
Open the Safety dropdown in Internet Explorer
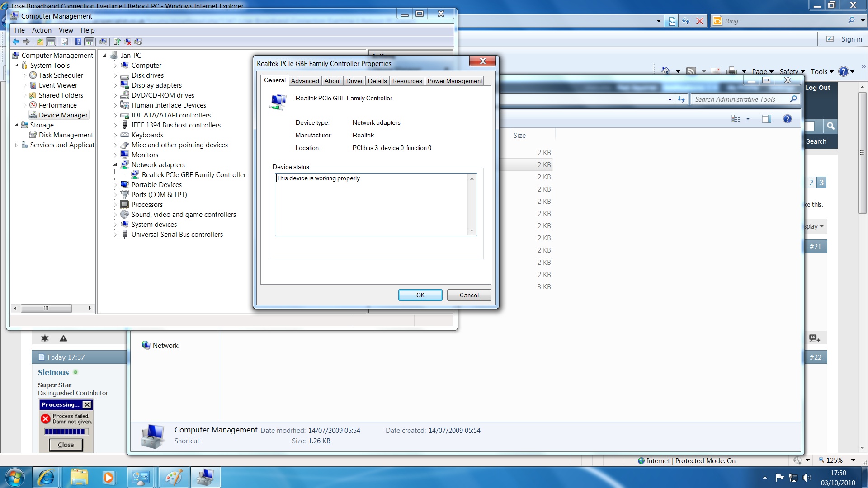(792, 71)
